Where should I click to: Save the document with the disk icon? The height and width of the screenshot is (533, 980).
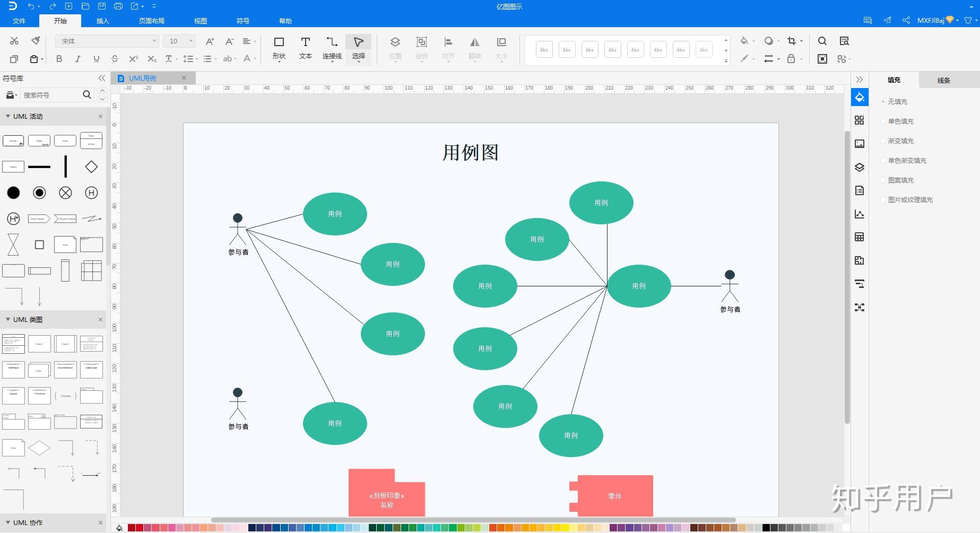(x=102, y=6)
